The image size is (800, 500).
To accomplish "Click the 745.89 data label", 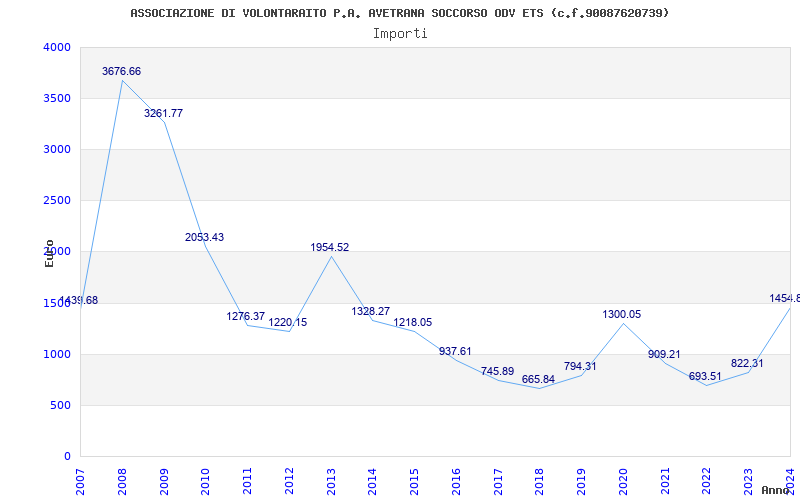I will pyautogui.click(x=497, y=371).
